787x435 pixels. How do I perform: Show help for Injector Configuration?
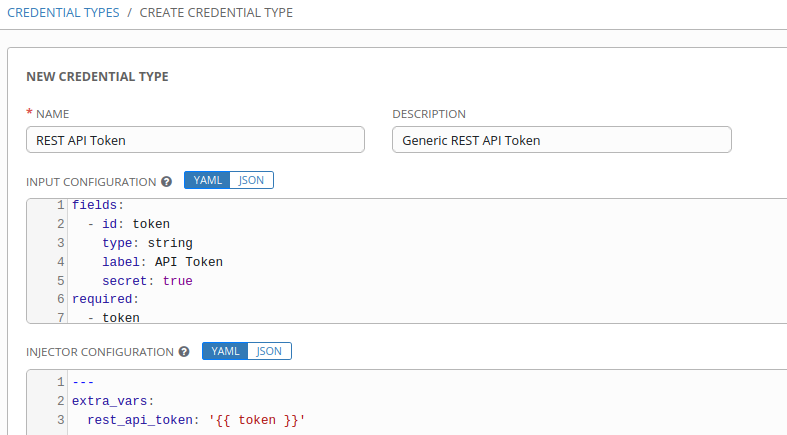pyautogui.click(x=184, y=352)
